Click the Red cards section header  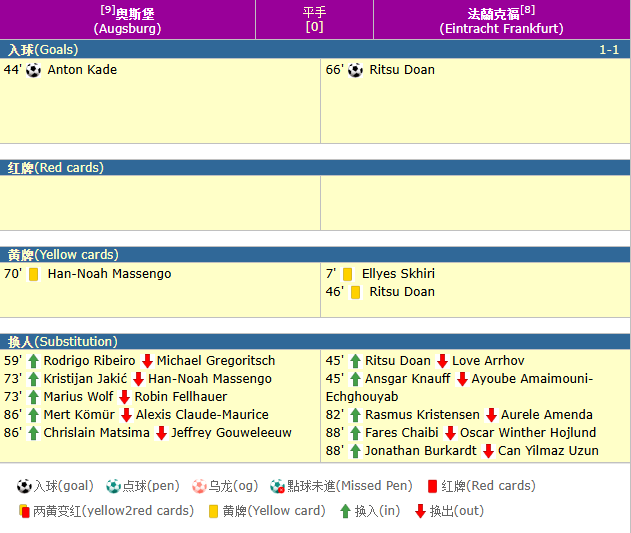click(315, 167)
